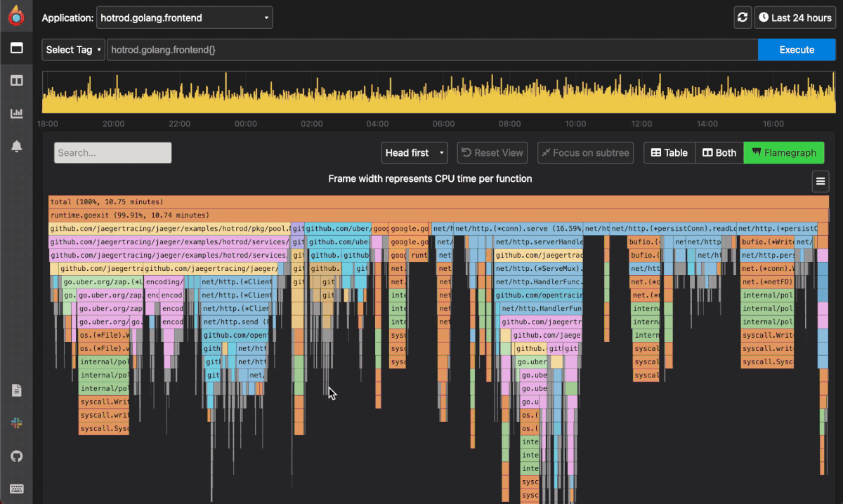Enable the Both view mode

(x=719, y=152)
